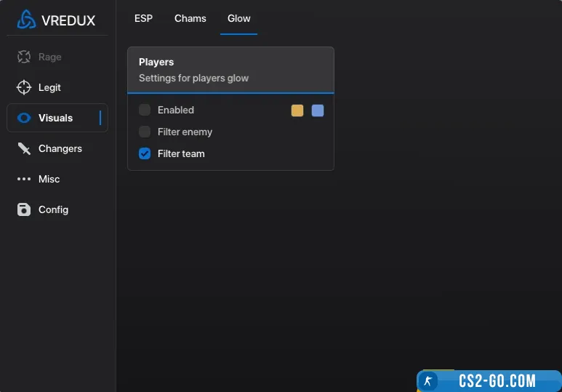
Task: Click the CS2-GO.COM watermark link
Action: pyautogui.click(x=497, y=381)
